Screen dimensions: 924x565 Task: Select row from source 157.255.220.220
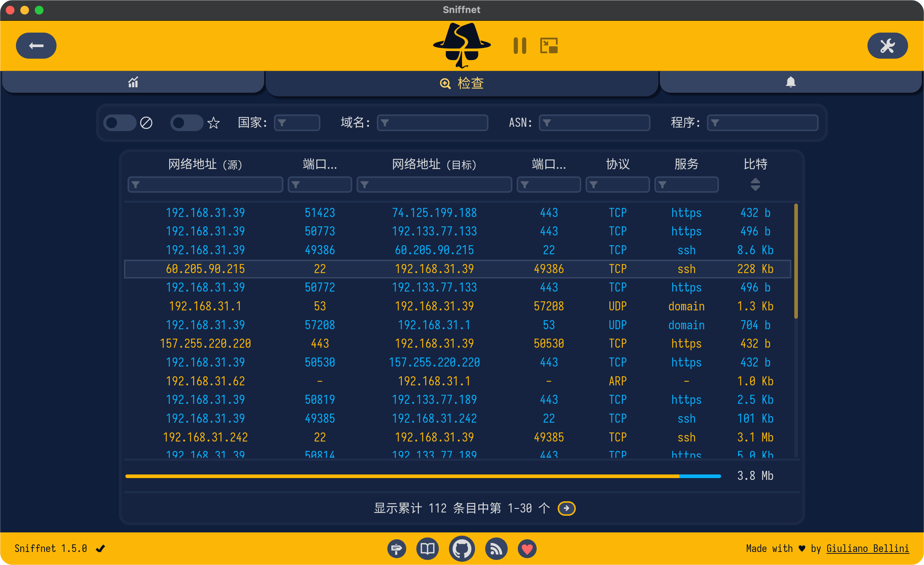458,343
